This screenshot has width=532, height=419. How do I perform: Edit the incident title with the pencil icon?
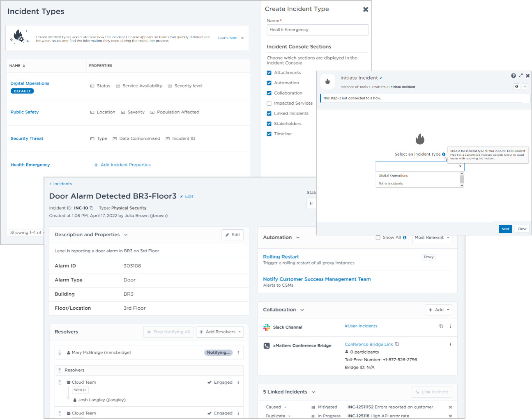(182, 196)
